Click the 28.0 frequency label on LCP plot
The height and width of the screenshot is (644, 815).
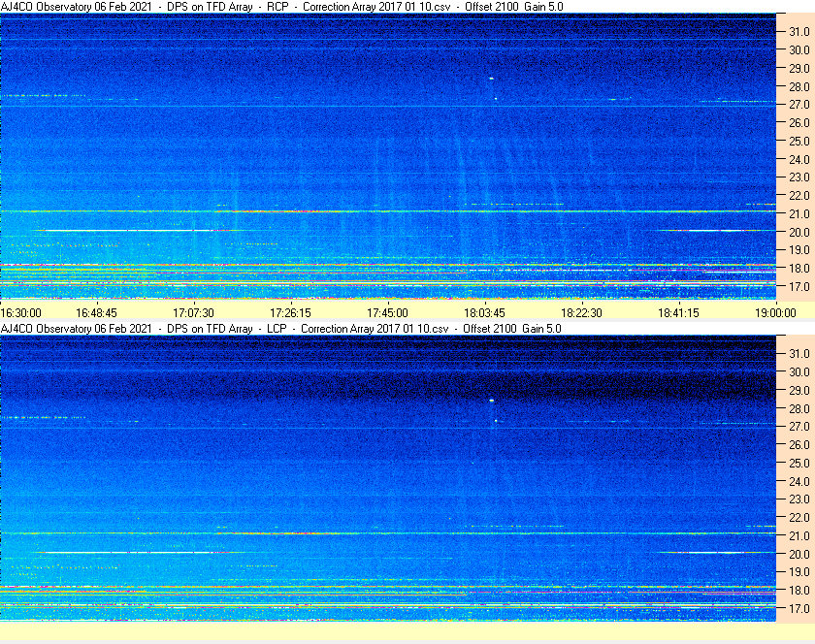point(799,408)
